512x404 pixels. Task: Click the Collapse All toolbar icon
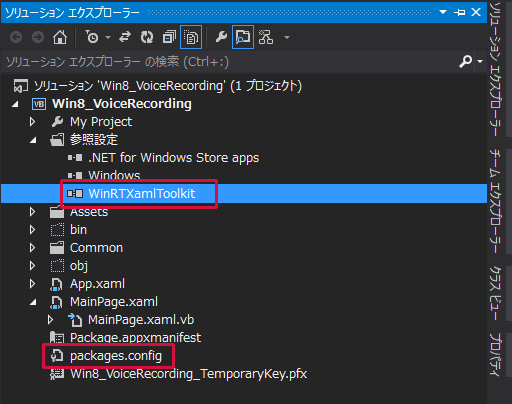pyautogui.click(x=169, y=37)
